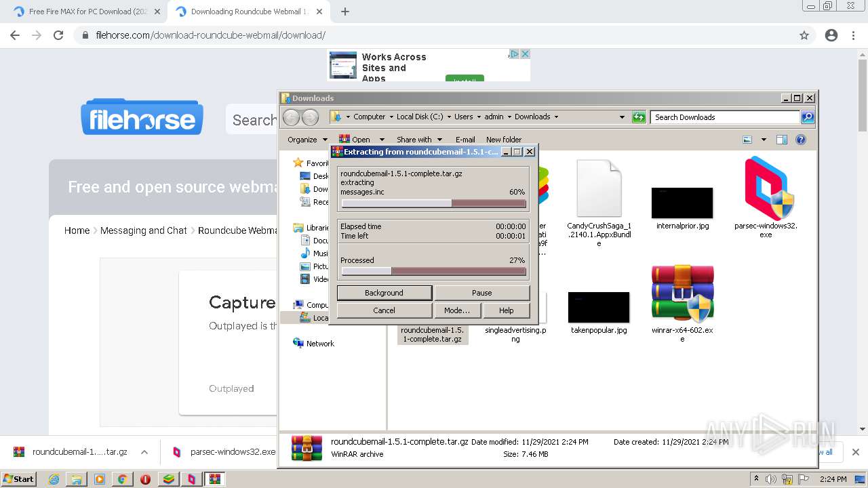The width and height of the screenshot is (868, 488).
Task: Select Favorites star in navigation pane
Action: click(x=298, y=163)
